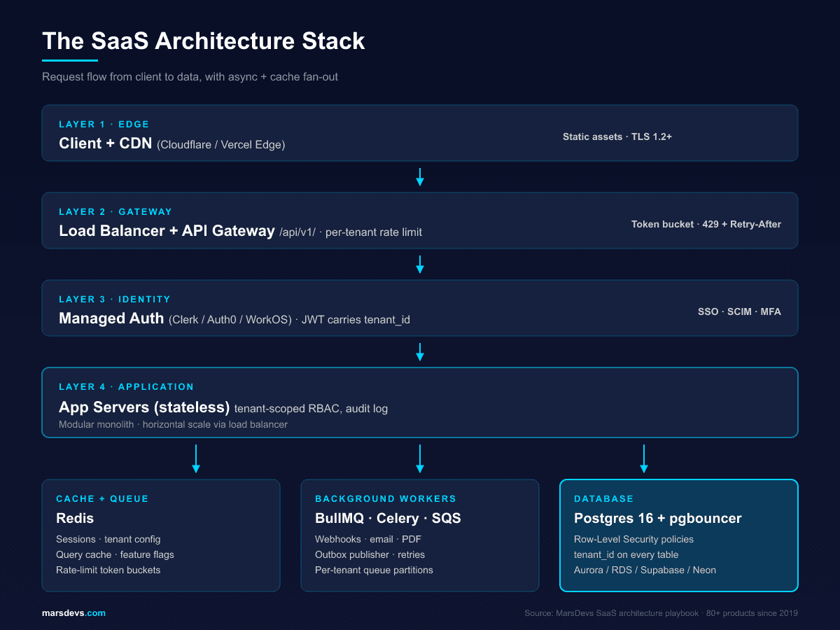Click '/api/v1/ · per-tenant rate limit' text
840x630 pixels.
pyautogui.click(x=351, y=232)
